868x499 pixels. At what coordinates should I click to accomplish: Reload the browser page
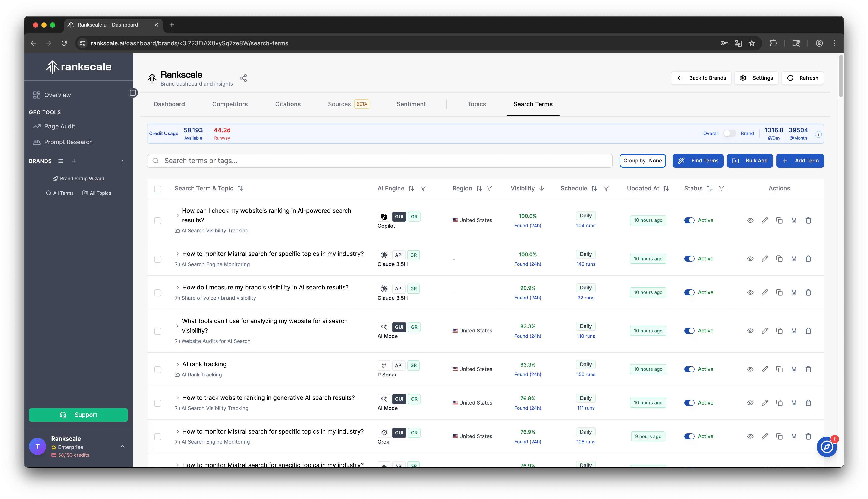coord(64,43)
